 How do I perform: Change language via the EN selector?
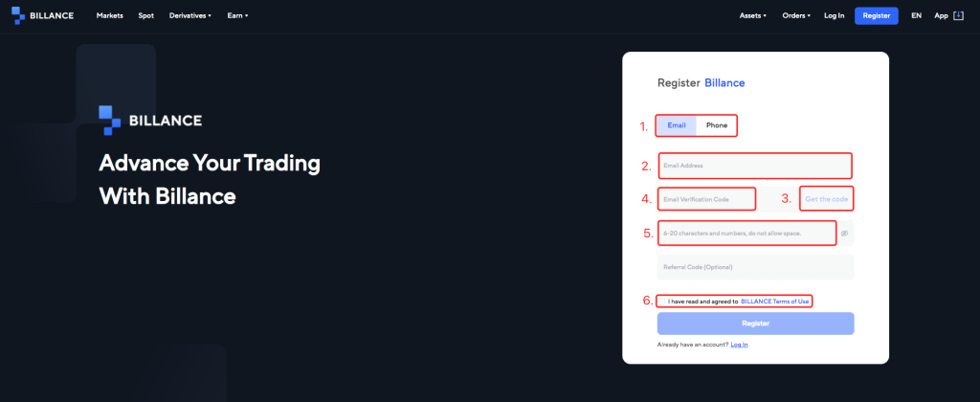click(x=916, y=16)
